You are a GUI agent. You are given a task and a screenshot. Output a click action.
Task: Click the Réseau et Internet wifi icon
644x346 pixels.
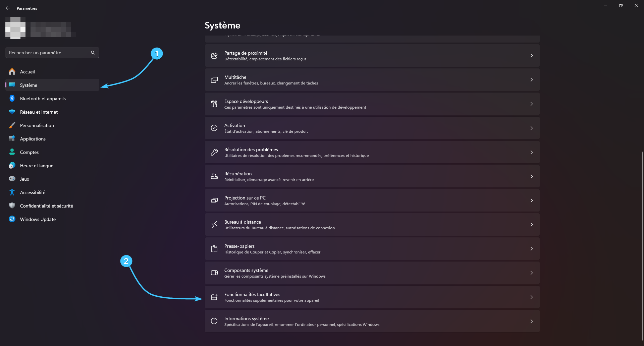[x=12, y=112]
